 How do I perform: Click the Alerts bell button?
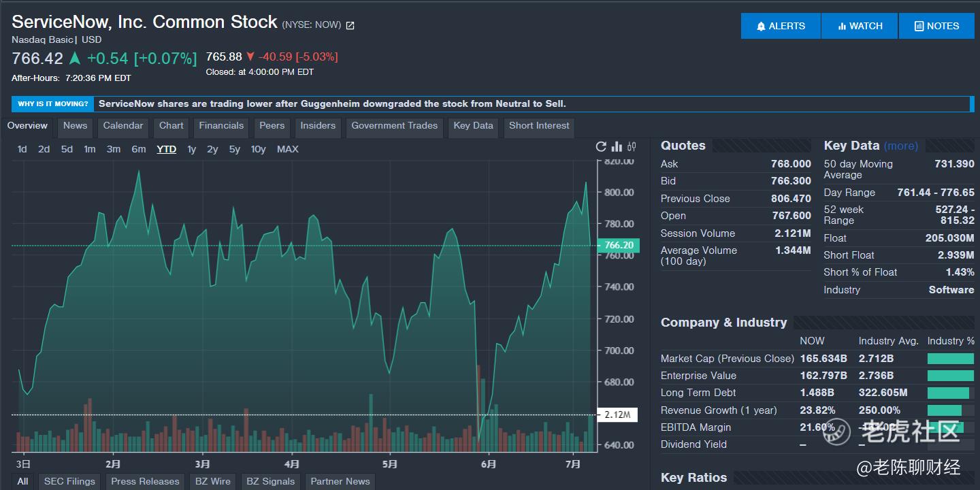[781, 26]
